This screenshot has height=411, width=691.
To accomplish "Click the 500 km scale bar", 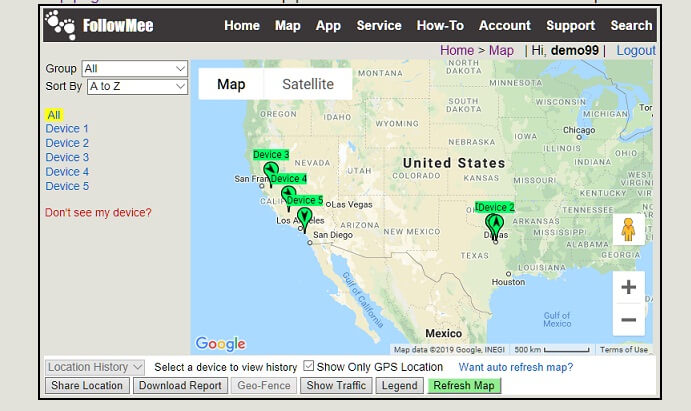I will tap(552, 350).
